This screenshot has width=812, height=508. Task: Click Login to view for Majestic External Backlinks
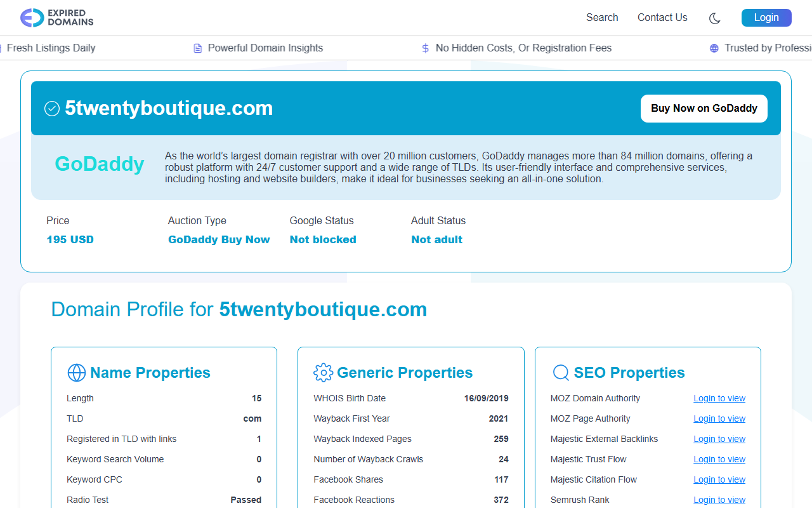pyautogui.click(x=719, y=439)
